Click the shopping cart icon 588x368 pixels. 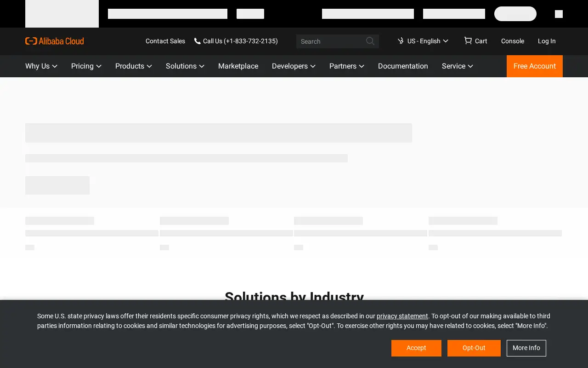468,40
